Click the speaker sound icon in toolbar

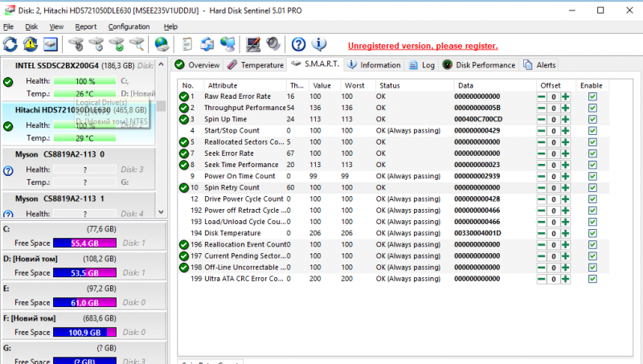[273, 44]
